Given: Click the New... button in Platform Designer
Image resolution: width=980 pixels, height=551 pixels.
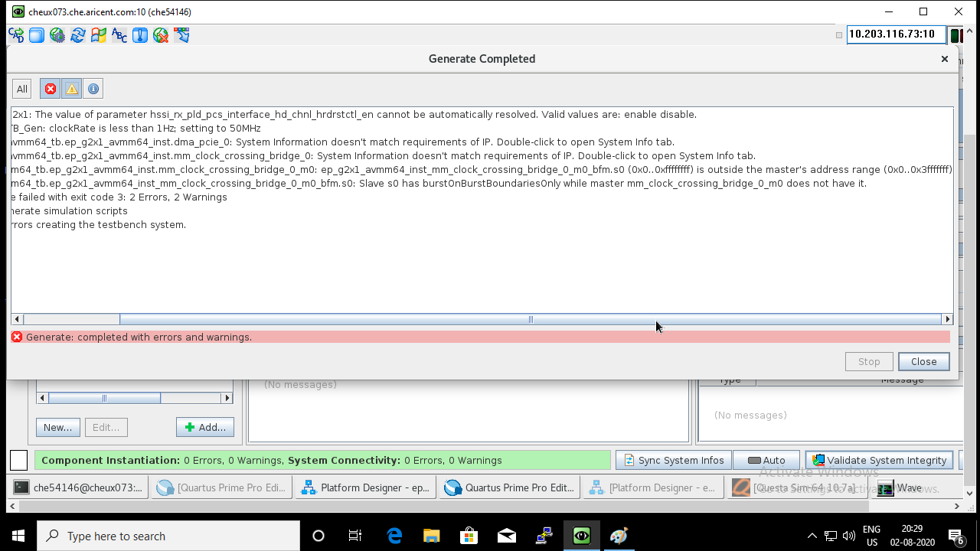Looking at the screenshot, I should 58,427.
